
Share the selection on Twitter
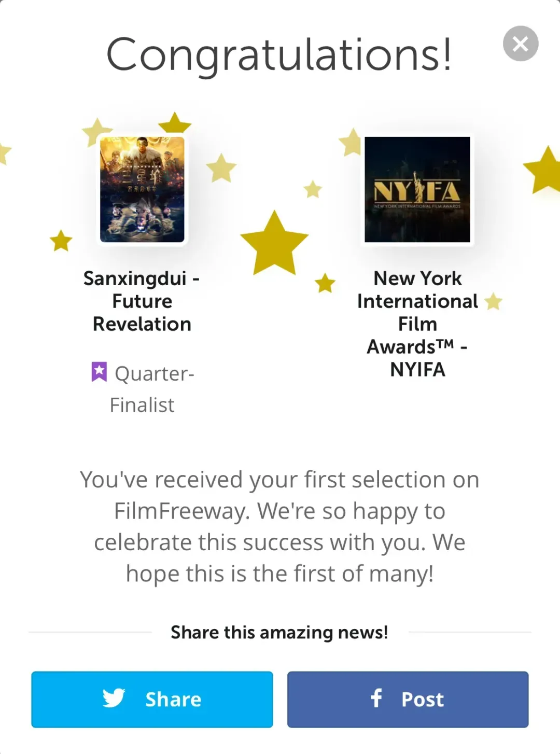coord(152,699)
